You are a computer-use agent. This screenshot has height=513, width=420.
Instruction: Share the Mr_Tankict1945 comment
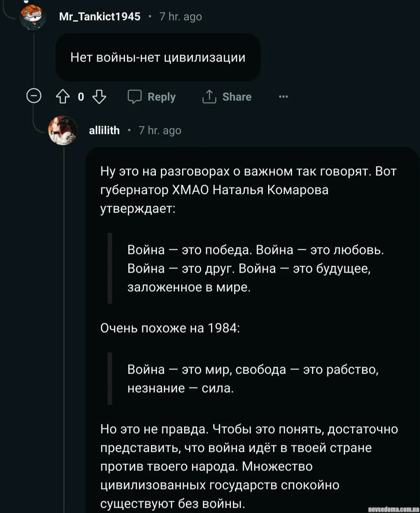227,97
